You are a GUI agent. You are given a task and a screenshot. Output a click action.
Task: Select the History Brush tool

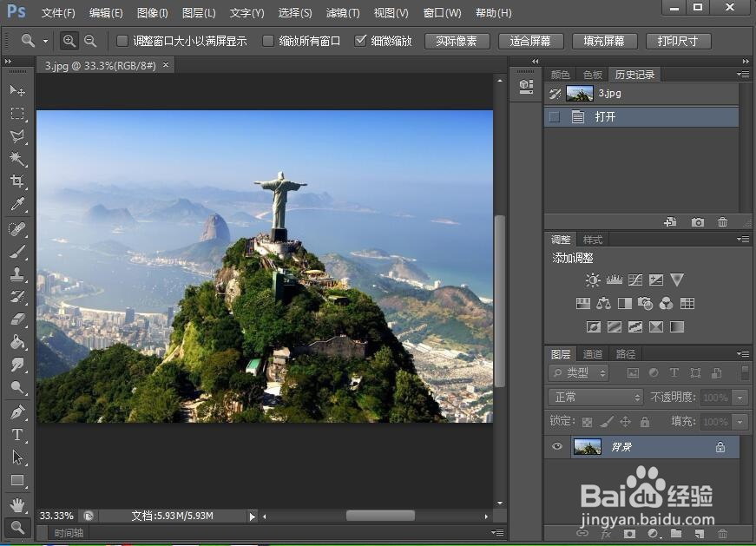(x=17, y=296)
